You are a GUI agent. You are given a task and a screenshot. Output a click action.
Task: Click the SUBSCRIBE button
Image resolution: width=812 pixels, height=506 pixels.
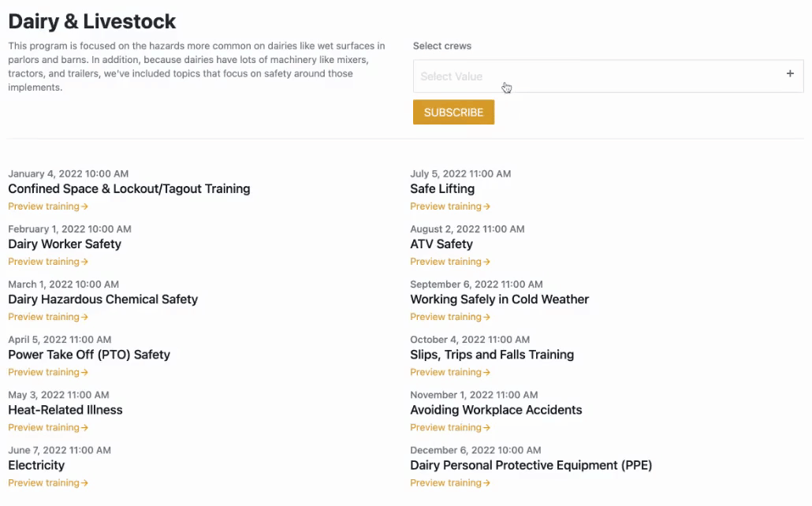(453, 113)
